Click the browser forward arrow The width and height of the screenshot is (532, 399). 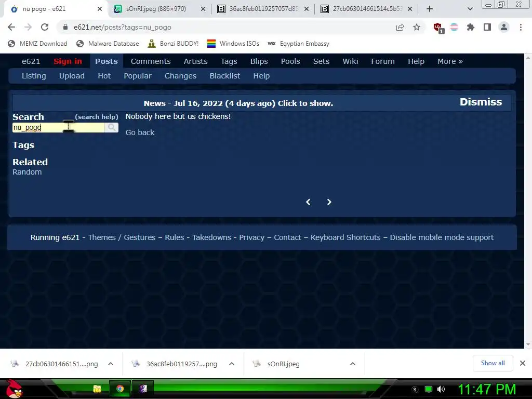point(28,27)
